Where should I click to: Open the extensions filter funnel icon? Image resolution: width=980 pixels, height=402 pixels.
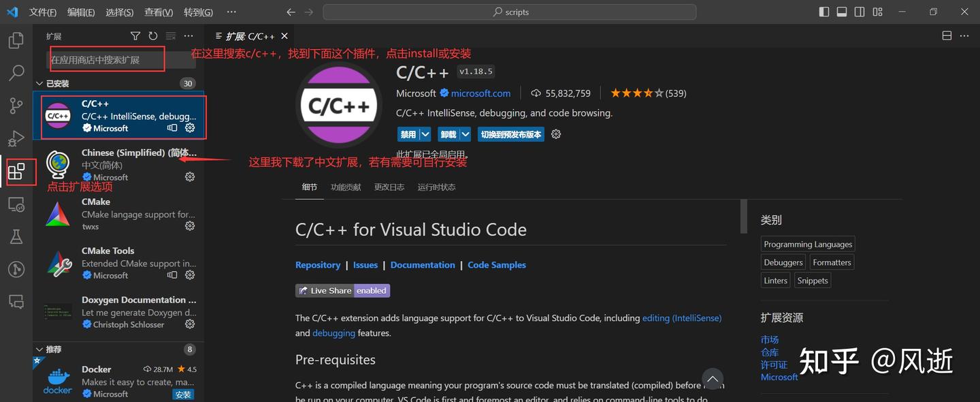coord(135,35)
